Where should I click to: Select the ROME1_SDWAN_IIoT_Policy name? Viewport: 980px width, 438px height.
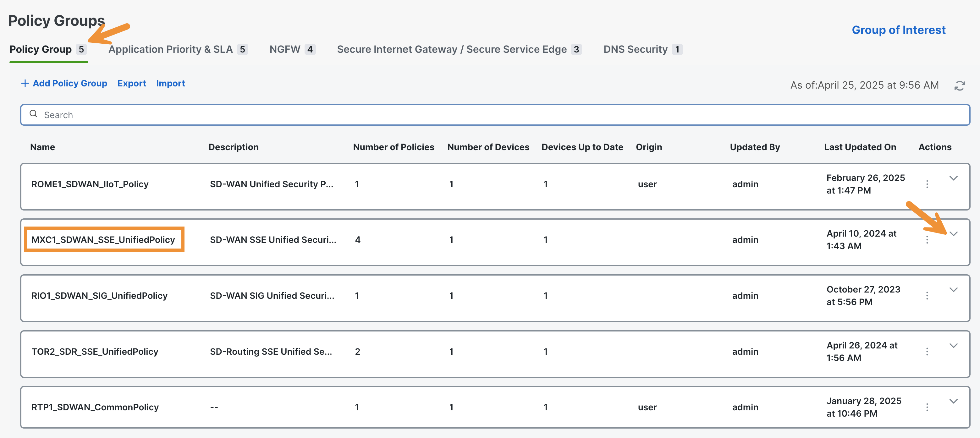coord(90,184)
